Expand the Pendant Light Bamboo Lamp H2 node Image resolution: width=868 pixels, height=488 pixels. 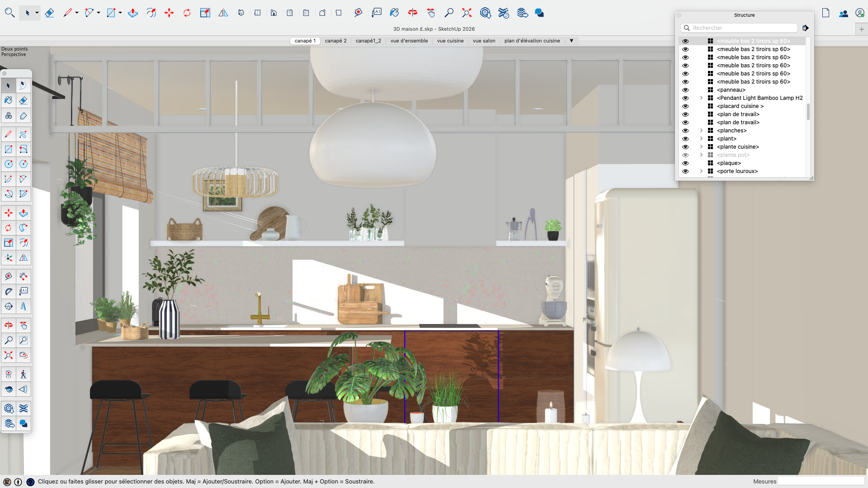(x=701, y=98)
